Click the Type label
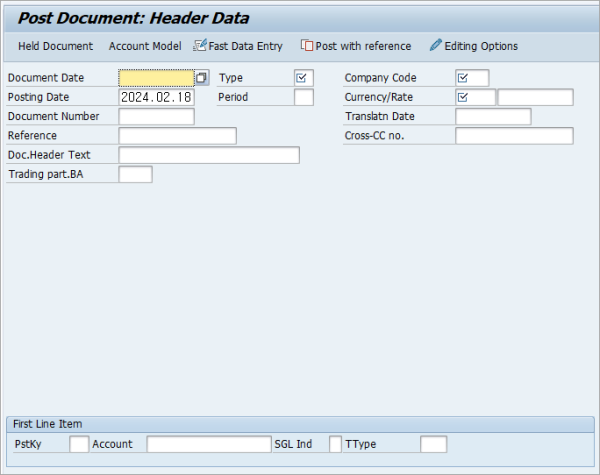 click(231, 78)
